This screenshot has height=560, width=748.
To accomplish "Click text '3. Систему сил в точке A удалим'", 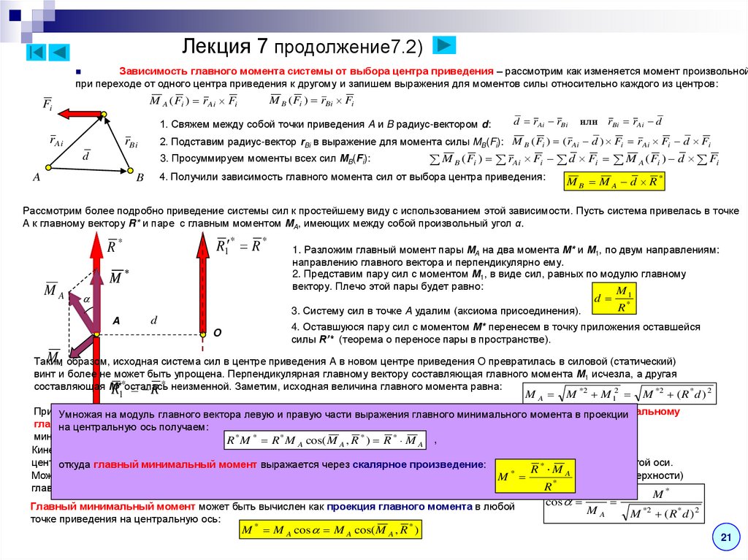I will tap(436, 311).
